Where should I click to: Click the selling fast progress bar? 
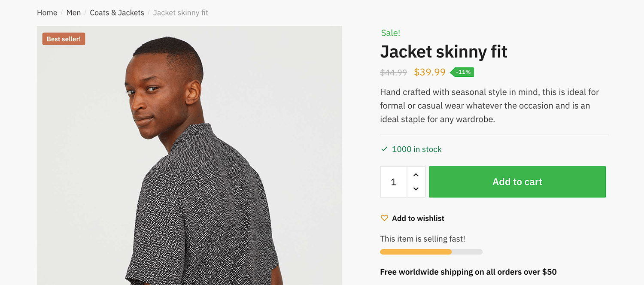click(x=431, y=252)
